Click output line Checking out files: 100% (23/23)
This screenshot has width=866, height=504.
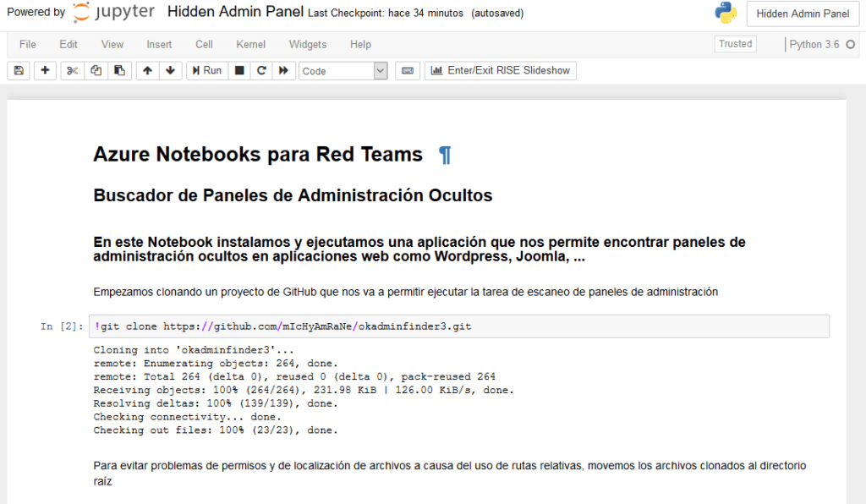click(x=216, y=430)
